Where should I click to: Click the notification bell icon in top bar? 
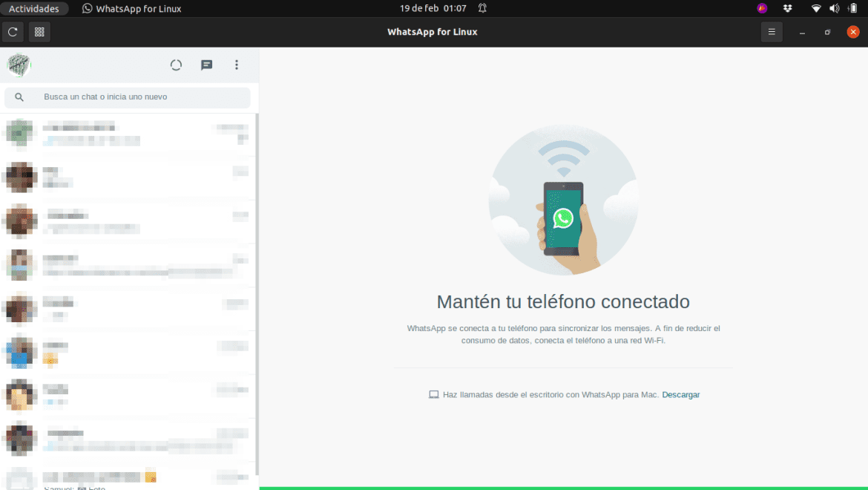click(x=482, y=8)
